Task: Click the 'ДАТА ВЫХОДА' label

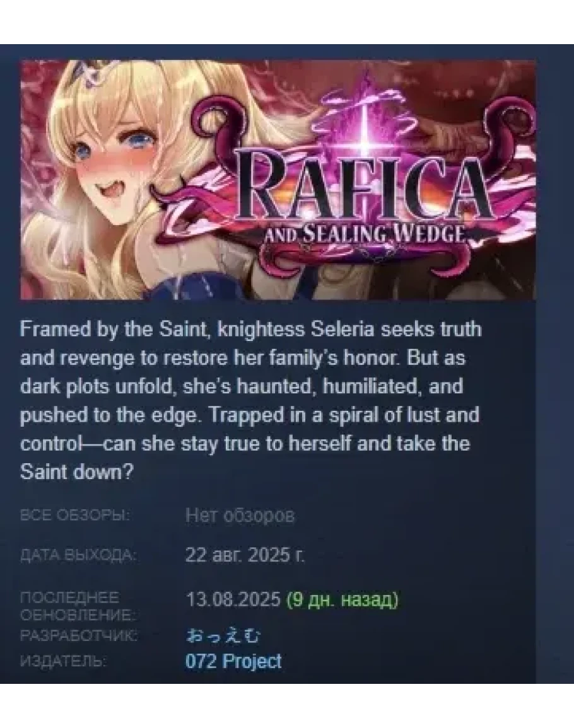Action: (x=78, y=555)
